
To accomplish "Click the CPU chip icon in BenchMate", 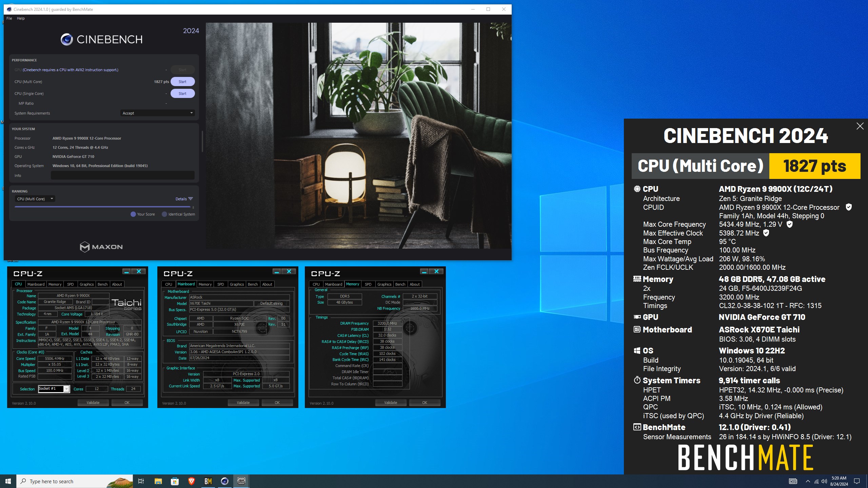I will coord(637,189).
